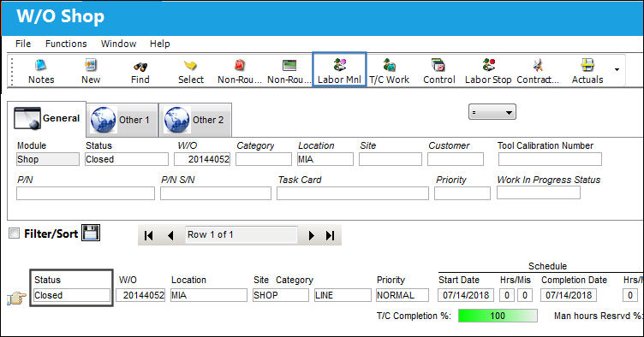Open the T/C Work tool
Screen dimensions: 644x337
pos(389,71)
